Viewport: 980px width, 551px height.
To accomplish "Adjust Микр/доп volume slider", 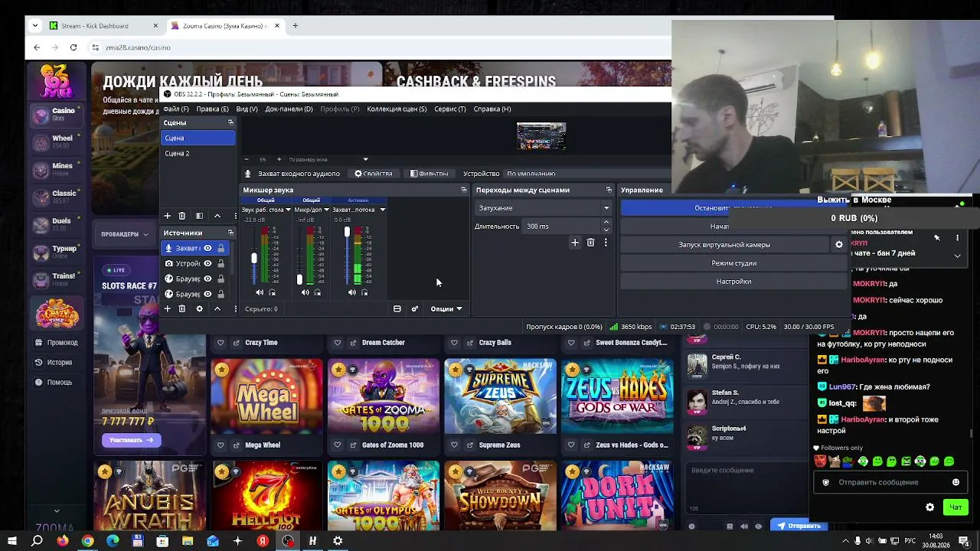I will (x=299, y=279).
